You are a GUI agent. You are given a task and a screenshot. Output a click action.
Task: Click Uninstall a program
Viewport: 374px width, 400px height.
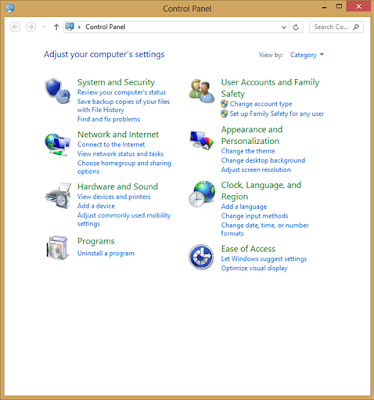[x=106, y=253]
